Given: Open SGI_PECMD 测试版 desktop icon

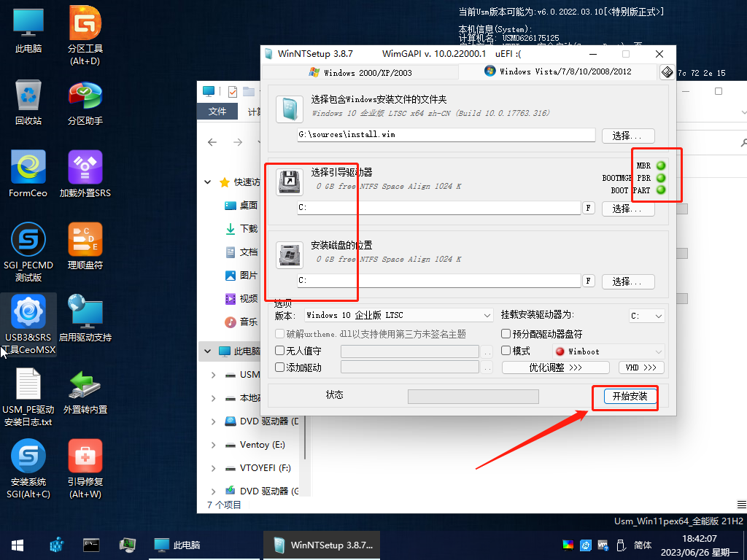Looking at the screenshot, I should coord(28,252).
